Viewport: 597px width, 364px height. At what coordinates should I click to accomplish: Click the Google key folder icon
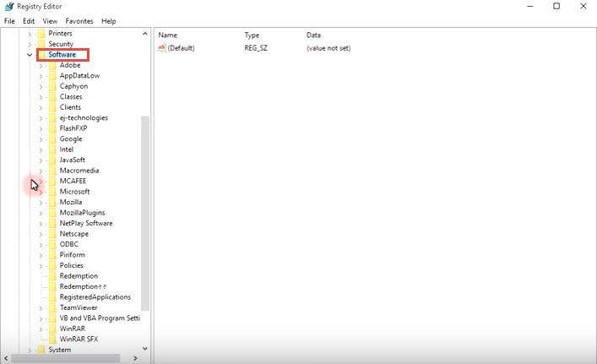(x=52, y=139)
